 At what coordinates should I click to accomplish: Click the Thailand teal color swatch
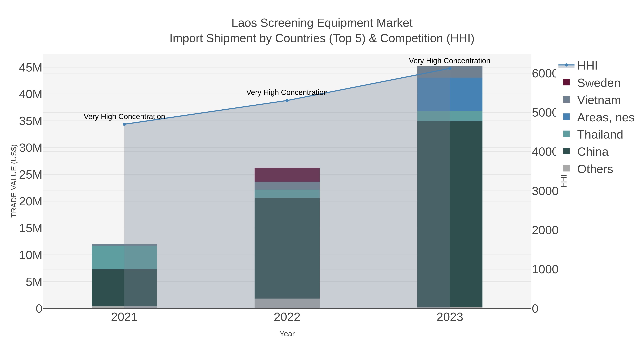(x=566, y=134)
